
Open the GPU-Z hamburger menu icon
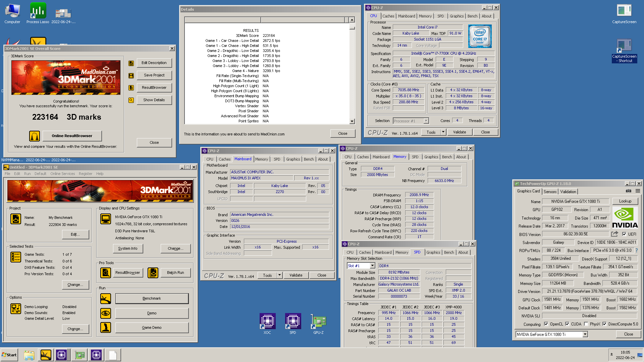[x=638, y=191]
